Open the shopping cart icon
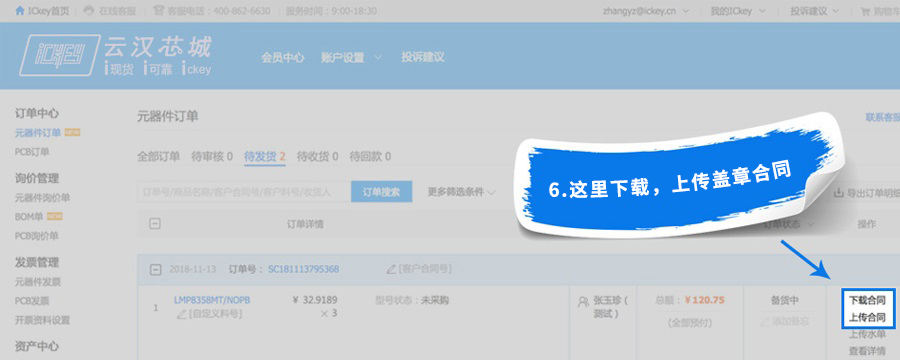The image size is (900, 360). click(x=865, y=11)
